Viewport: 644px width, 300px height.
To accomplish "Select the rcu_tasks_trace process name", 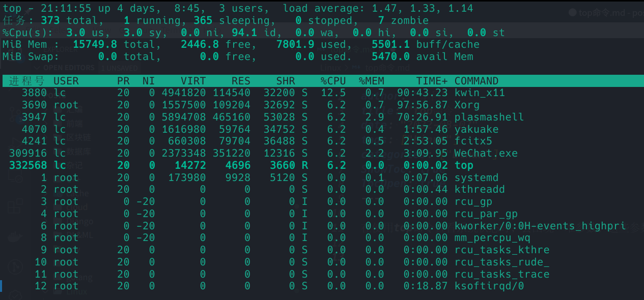I will click(502, 274).
